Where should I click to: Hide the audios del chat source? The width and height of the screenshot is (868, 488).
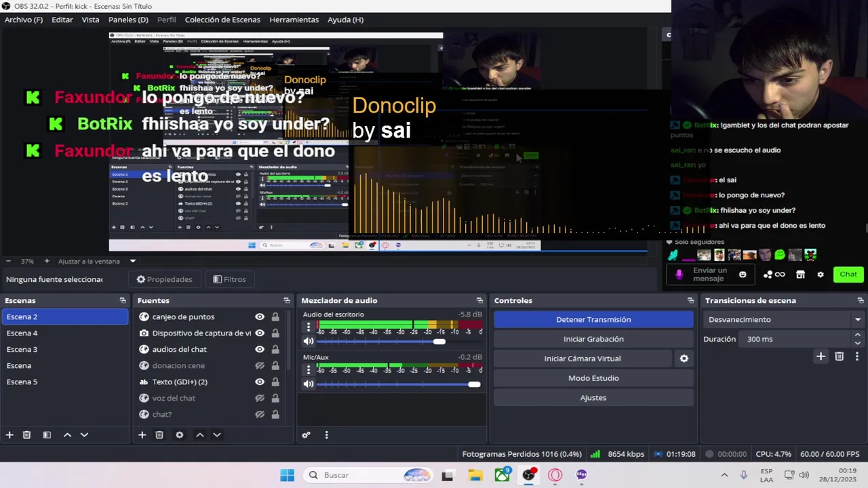point(260,349)
